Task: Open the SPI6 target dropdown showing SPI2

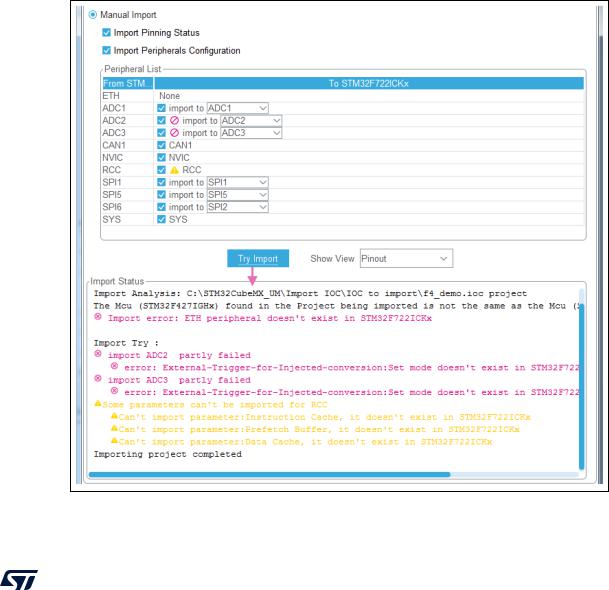Action: click(x=237, y=207)
